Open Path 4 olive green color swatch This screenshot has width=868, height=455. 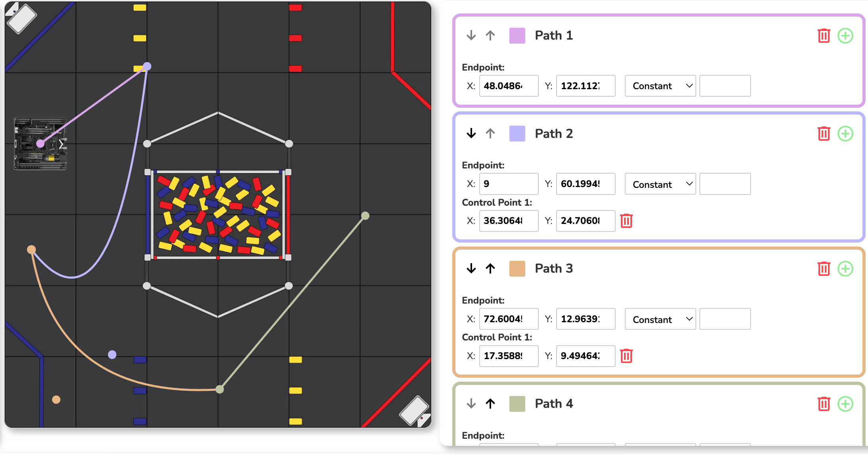[517, 404]
